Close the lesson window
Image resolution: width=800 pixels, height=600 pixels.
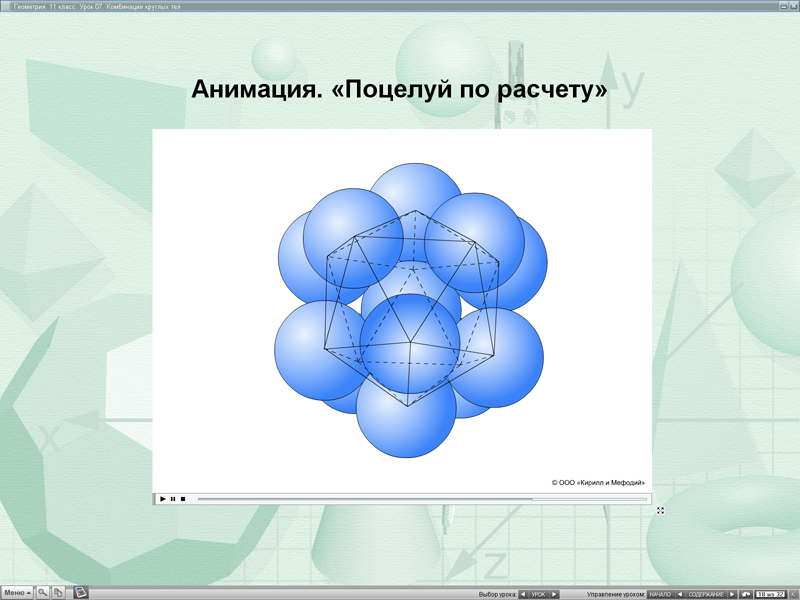tap(793, 6)
